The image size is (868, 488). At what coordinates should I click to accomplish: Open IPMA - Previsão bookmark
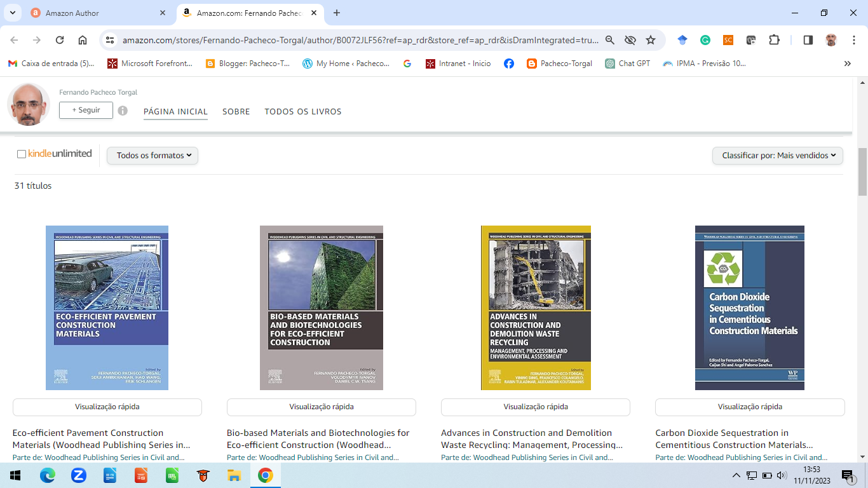[704, 64]
